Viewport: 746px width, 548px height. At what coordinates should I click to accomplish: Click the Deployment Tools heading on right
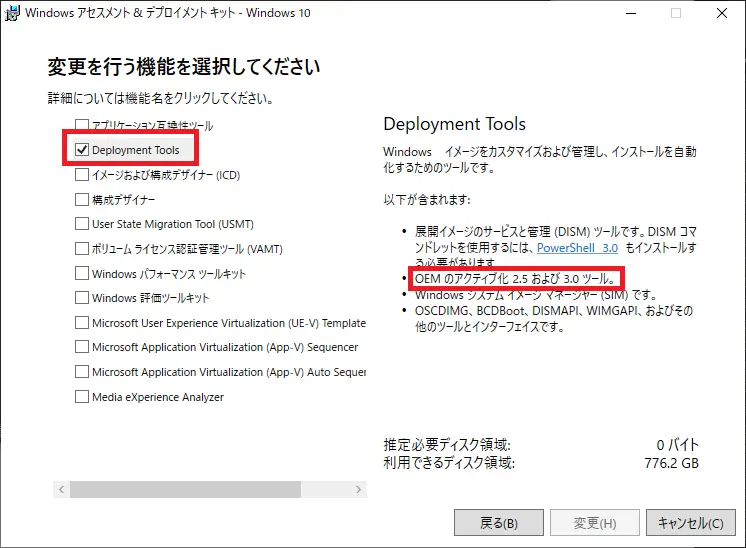click(x=454, y=124)
